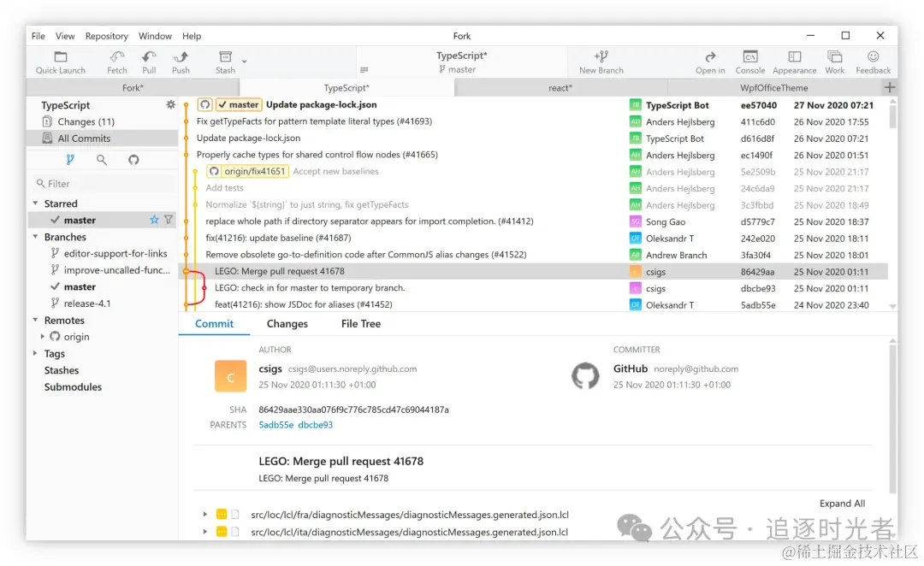The image size is (924, 566).
Task: Switch to the WpfOfficeTheme tab
Action: 773,88
